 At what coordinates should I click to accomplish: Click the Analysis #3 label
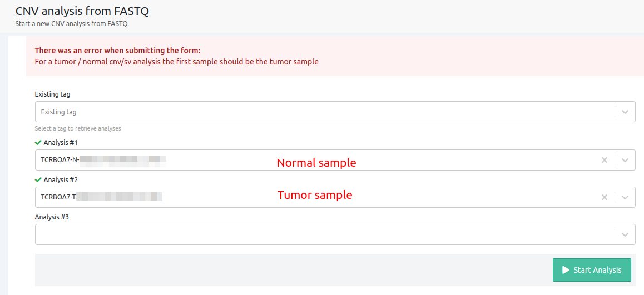click(52, 217)
